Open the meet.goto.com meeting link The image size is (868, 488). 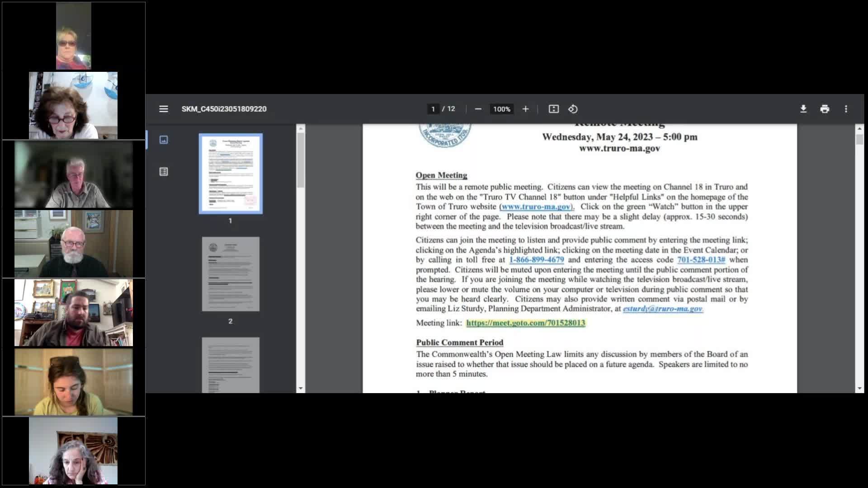(525, 323)
